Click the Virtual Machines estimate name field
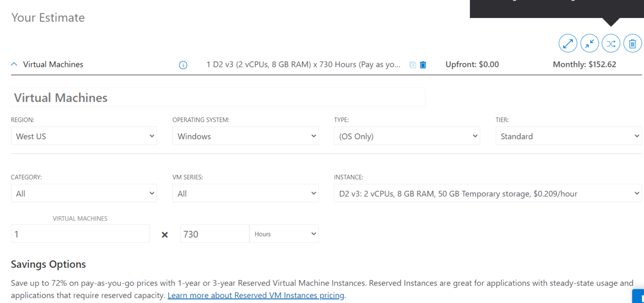Image resolution: width=644 pixels, height=303 pixels. tap(218, 98)
